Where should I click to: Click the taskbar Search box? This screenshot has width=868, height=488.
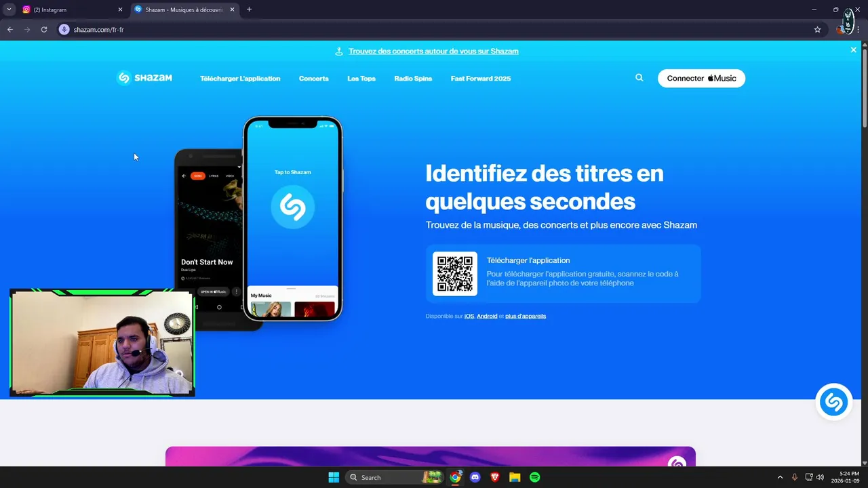395,477
